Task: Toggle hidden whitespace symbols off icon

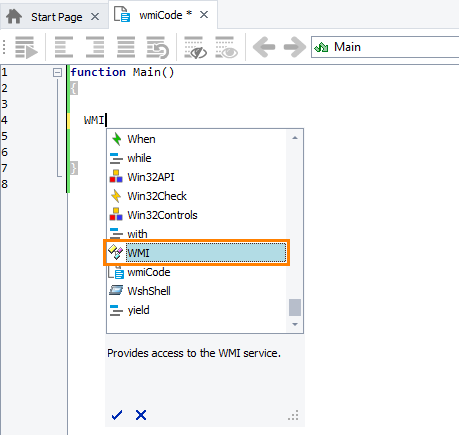Action: click(x=196, y=48)
